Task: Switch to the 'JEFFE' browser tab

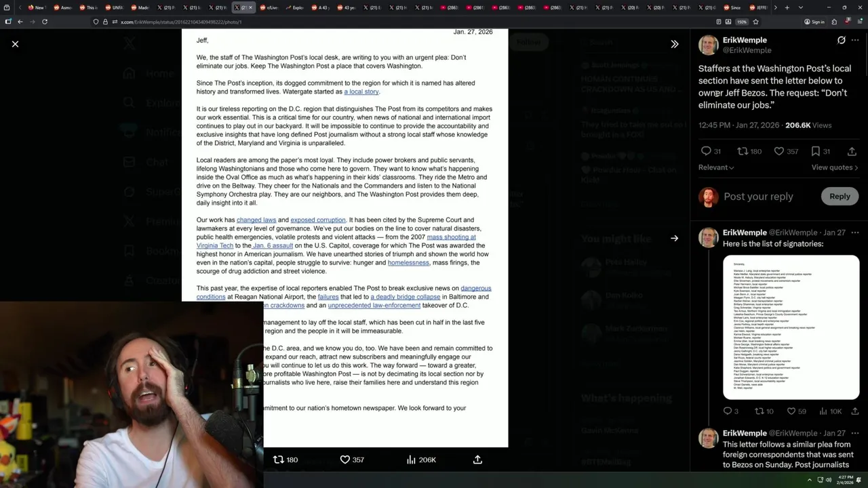Action: 758,7
